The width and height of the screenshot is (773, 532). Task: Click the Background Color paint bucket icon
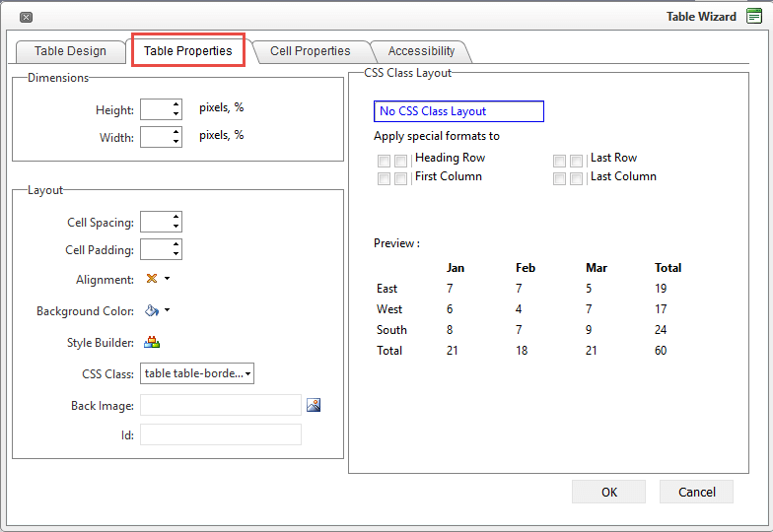(x=152, y=311)
